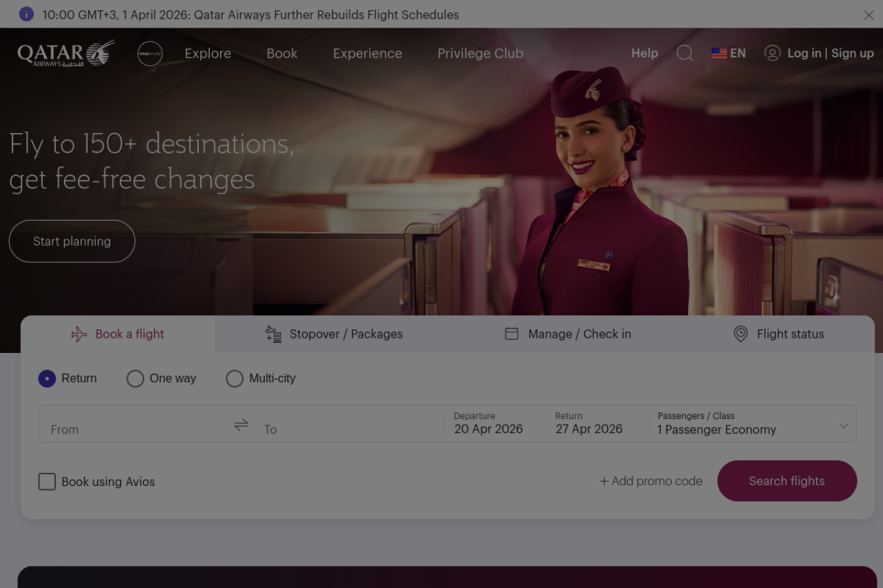Open the Departure date picker

click(488, 424)
